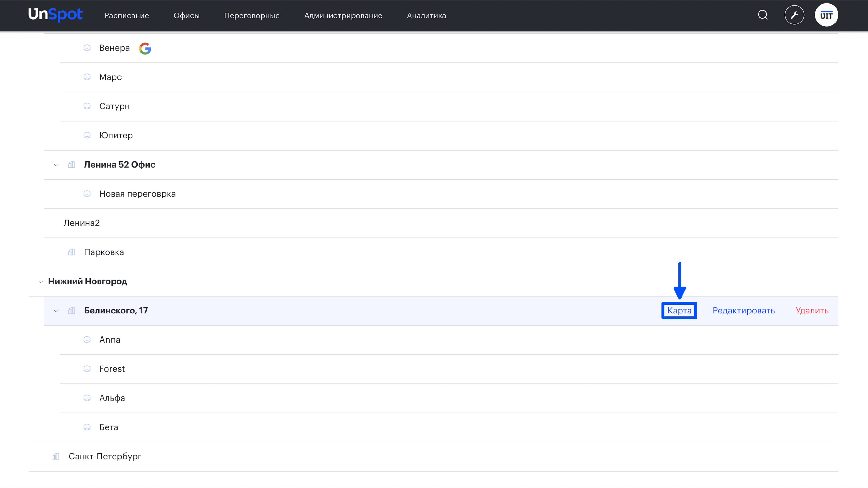This screenshot has width=868, height=488.
Task: Click the building icon beside Ленина 52 Офис
Action: pyautogui.click(x=71, y=165)
